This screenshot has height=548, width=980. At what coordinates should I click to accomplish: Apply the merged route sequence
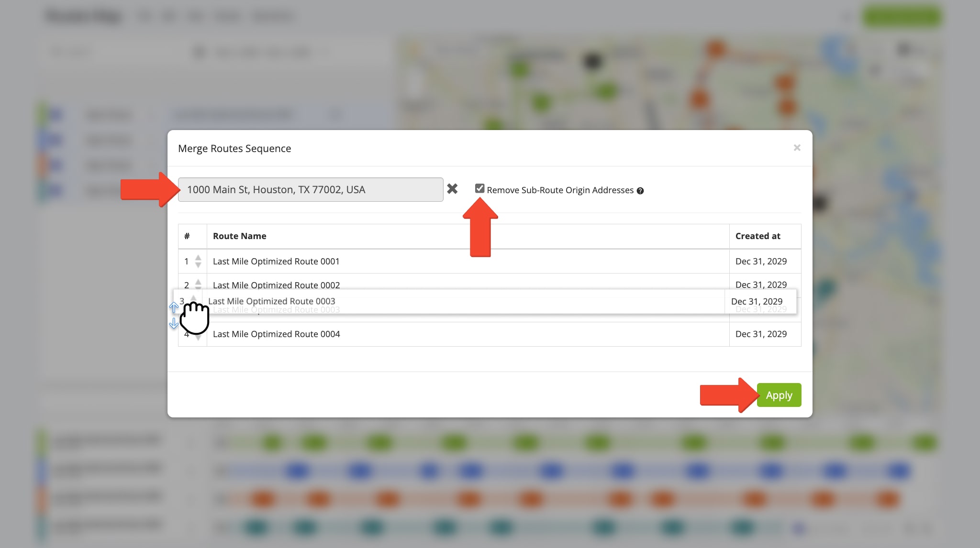[779, 395]
